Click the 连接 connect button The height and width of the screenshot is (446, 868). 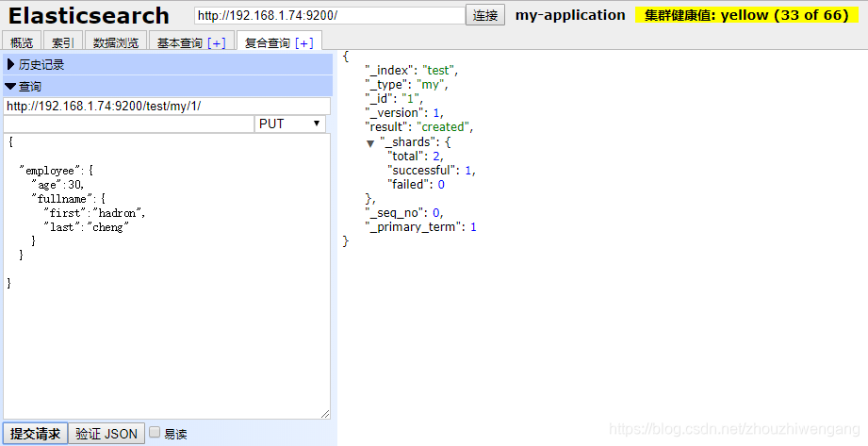[485, 15]
